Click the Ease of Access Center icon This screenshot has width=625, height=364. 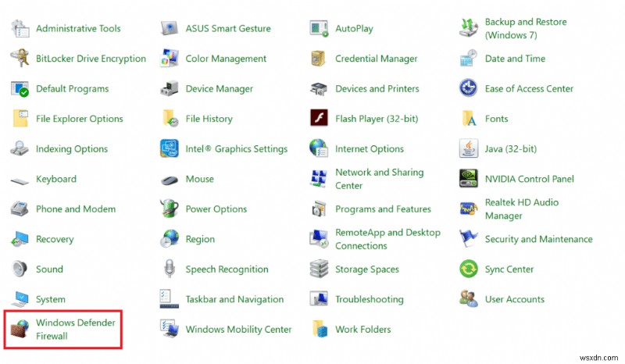pyautogui.click(x=469, y=88)
